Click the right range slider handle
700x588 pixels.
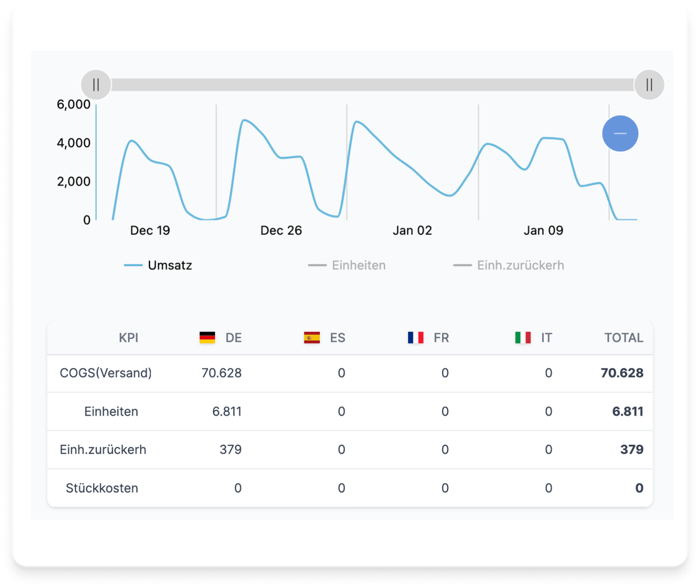click(649, 84)
